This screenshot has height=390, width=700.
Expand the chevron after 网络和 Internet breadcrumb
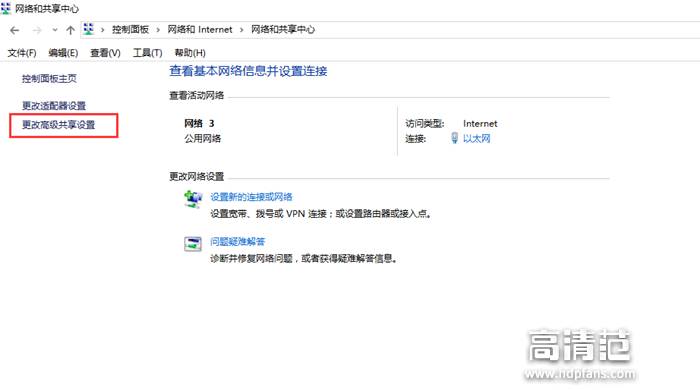click(242, 30)
